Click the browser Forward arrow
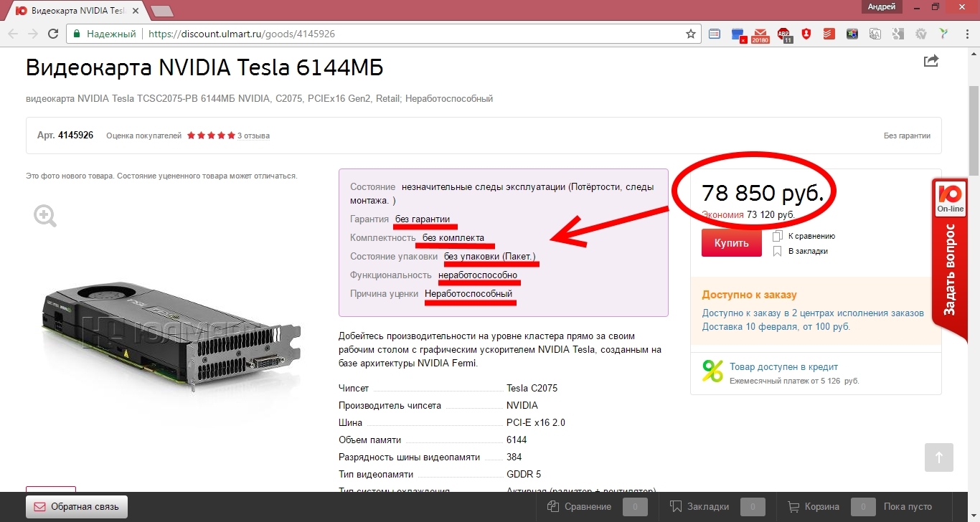980x522 pixels. pos(33,34)
